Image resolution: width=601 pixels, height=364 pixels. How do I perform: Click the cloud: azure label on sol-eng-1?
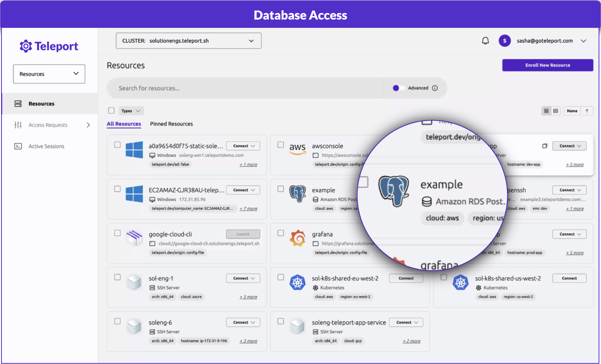point(191,297)
